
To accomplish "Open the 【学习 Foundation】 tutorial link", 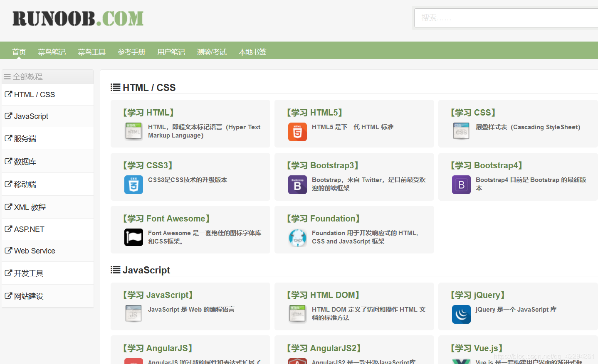I will coord(323,219).
